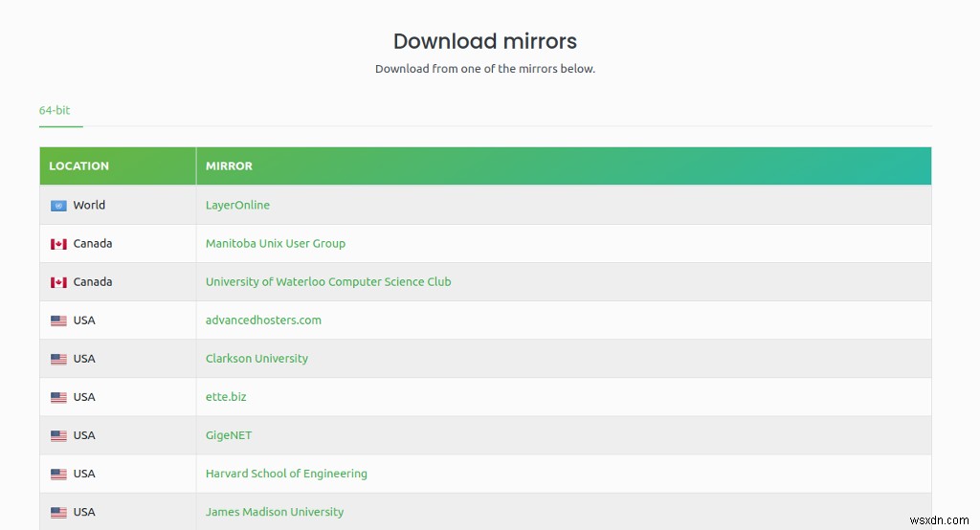Image resolution: width=980 pixels, height=530 pixels.
Task: Select 'USA' text in Clarkson University row
Action: (x=84, y=359)
